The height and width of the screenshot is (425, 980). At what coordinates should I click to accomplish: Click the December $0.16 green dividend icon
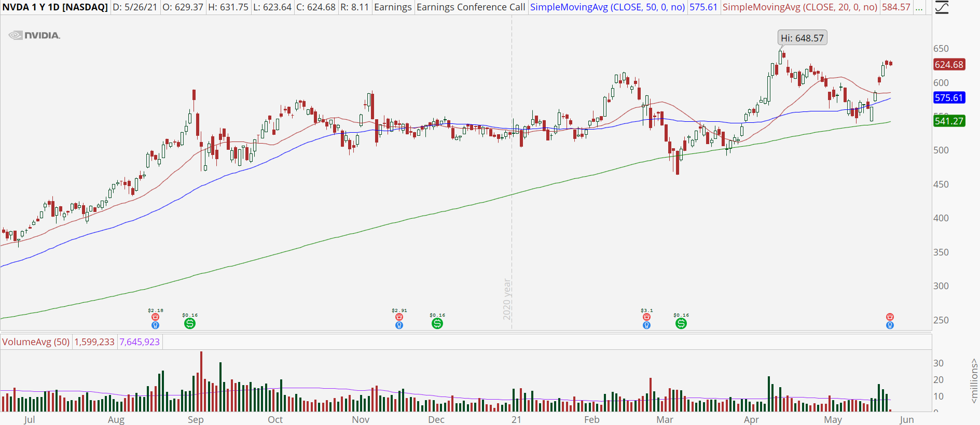click(x=437, y=323)
